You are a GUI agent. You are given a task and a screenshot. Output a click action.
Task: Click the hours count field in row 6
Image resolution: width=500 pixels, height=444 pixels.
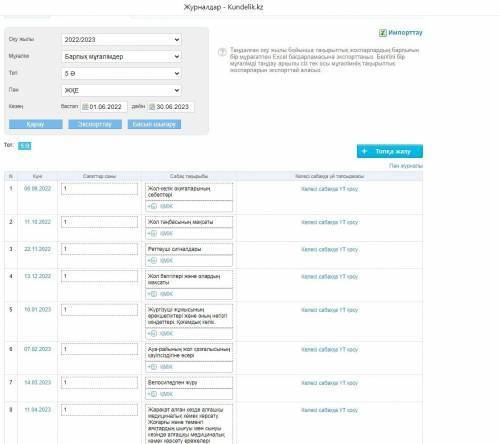point(99,349)
